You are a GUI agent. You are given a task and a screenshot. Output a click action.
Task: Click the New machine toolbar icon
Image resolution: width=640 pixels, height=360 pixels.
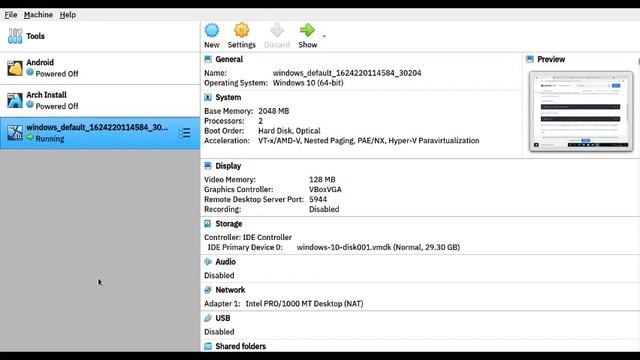click(211, 31)
